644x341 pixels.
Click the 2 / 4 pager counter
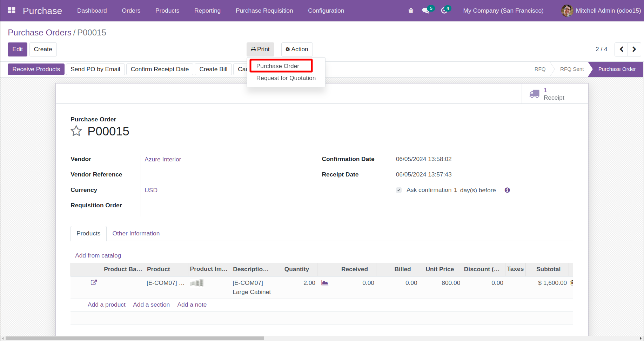pyautogui.click(x=601, y=49)
